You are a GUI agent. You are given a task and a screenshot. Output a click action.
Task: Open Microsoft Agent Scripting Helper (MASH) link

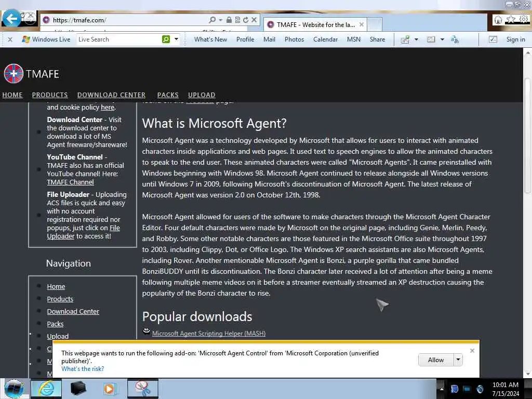point(209,334)
